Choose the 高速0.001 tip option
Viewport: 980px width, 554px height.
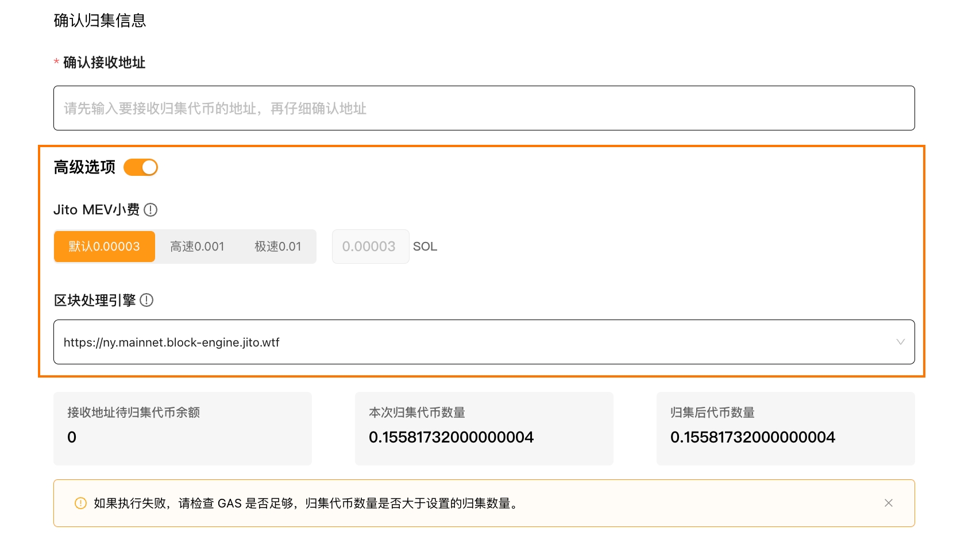[197, 247]
